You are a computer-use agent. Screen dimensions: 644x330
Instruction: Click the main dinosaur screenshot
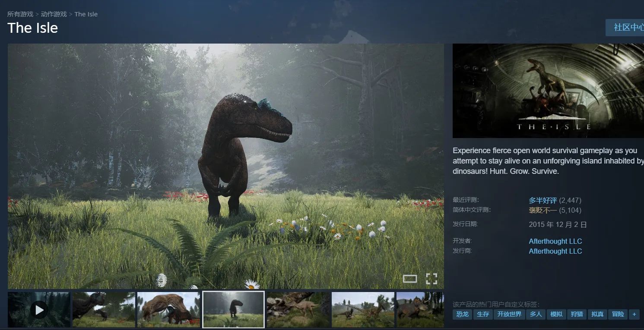(226, 166)
